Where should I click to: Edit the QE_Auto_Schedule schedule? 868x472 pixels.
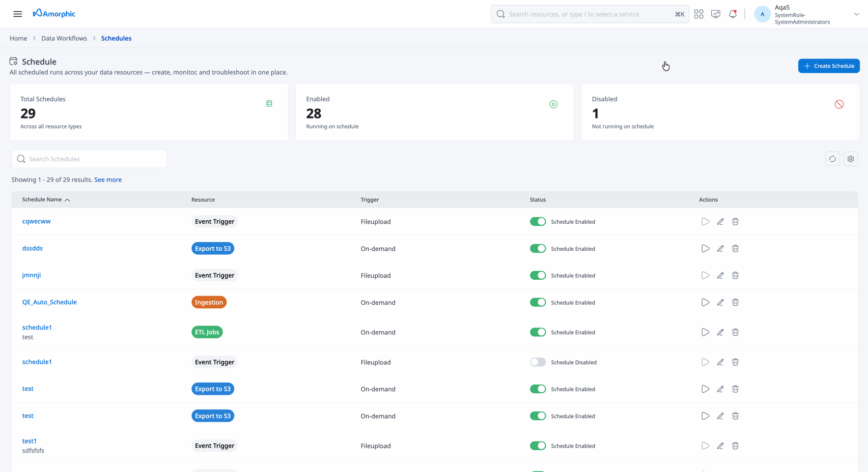[x=720, y=303]
